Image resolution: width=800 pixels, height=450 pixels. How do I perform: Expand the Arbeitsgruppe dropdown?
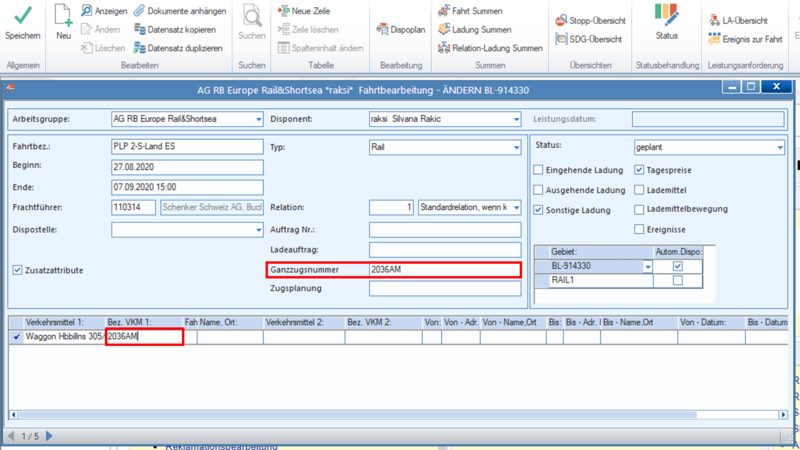(258, 119)
